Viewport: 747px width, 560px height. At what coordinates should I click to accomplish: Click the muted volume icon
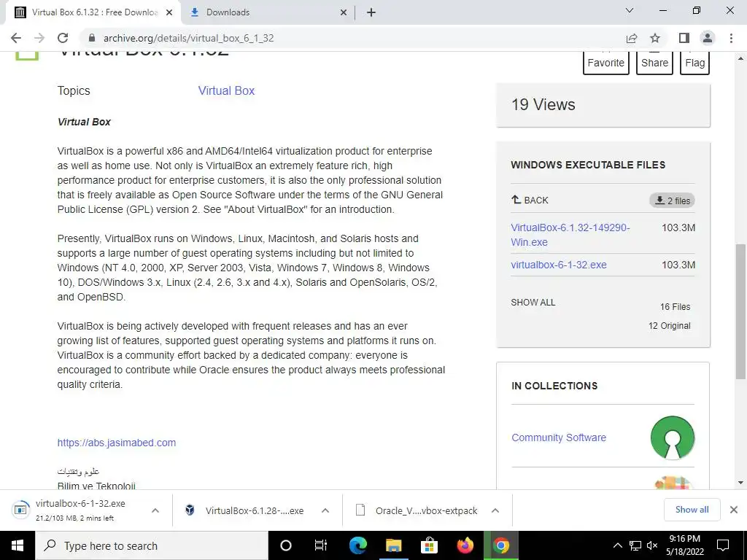tap(652, 545)
